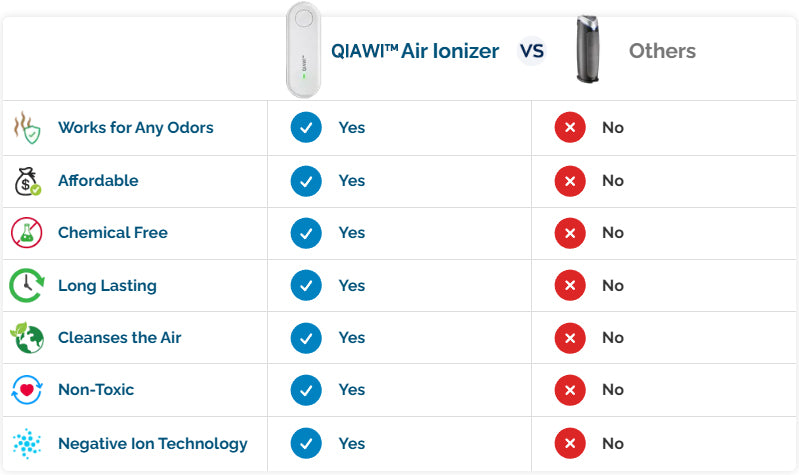The width and height of the screenshot is (799, 475).
Task: Click the Works for Any Odors icon
Action: tap(27, 128)
